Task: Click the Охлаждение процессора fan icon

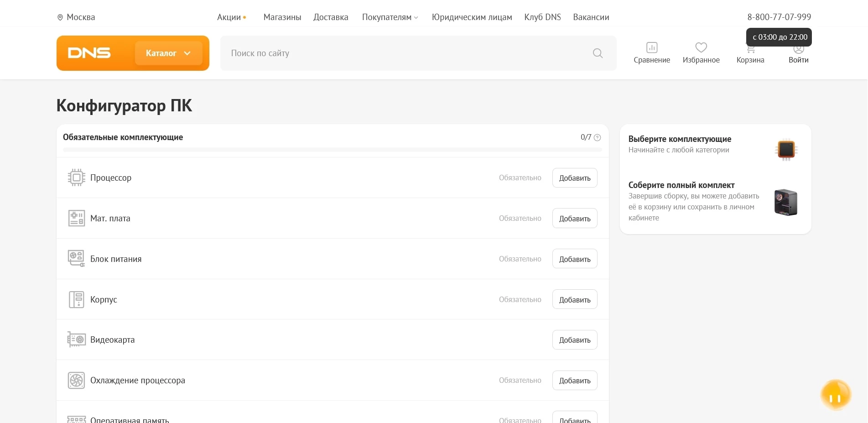Action: pos(76,380)
